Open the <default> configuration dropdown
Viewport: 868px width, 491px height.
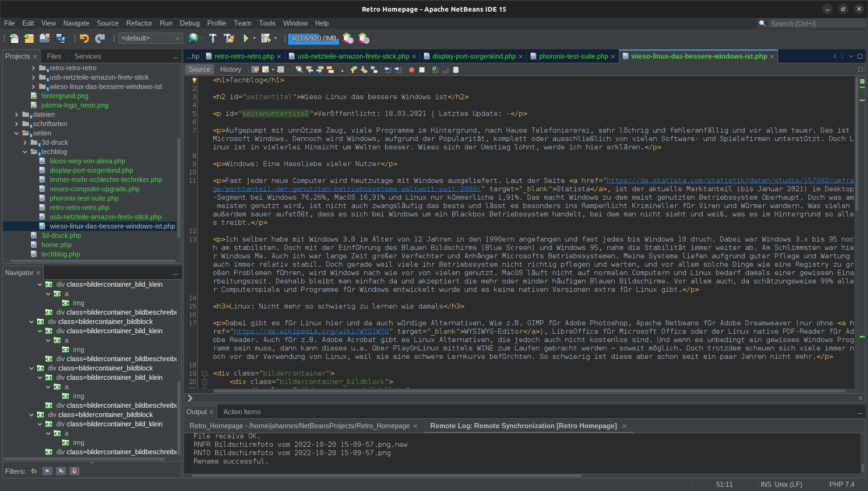(150, 38)
